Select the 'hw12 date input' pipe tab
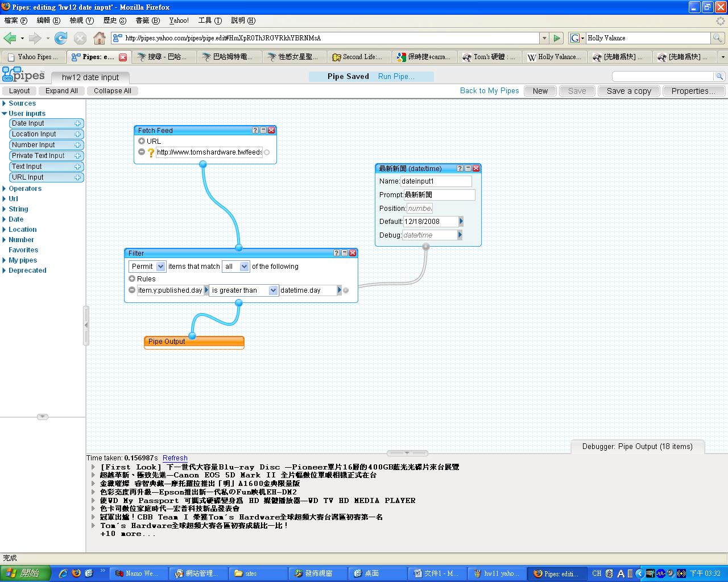 pos(90,77)
